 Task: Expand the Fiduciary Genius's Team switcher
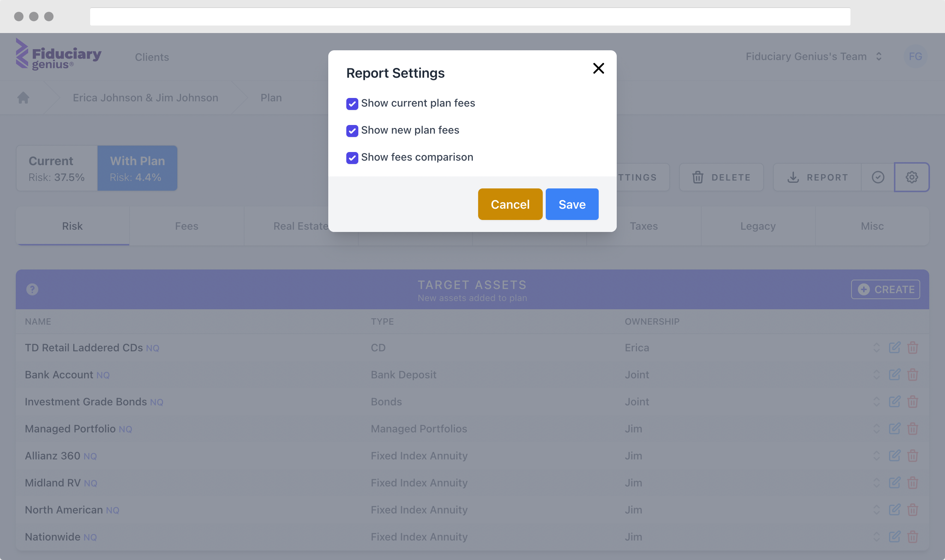coord(814,56)
